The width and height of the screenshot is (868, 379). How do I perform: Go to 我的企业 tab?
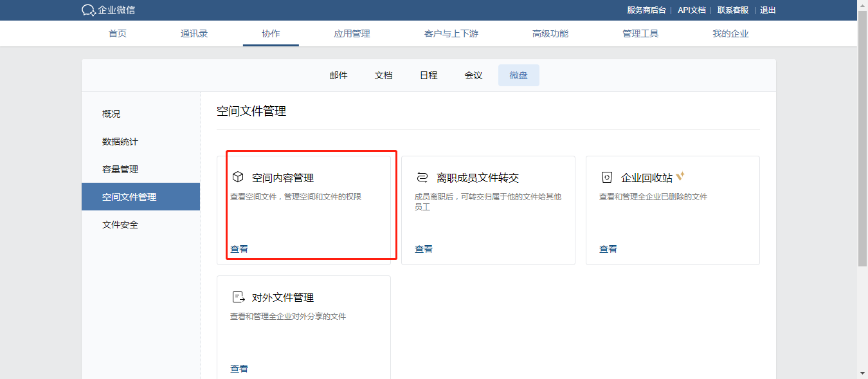click(730, 33)
